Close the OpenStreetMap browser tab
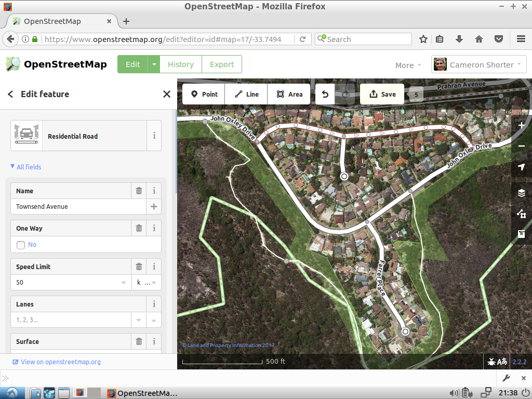This screenshot has width=532, height=399. point(109,21)
